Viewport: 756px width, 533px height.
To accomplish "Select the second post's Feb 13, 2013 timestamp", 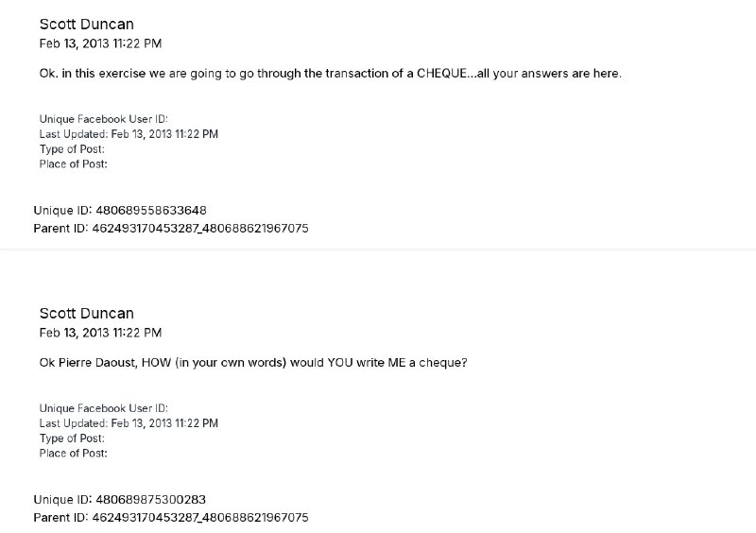I will tap(100, 333).
